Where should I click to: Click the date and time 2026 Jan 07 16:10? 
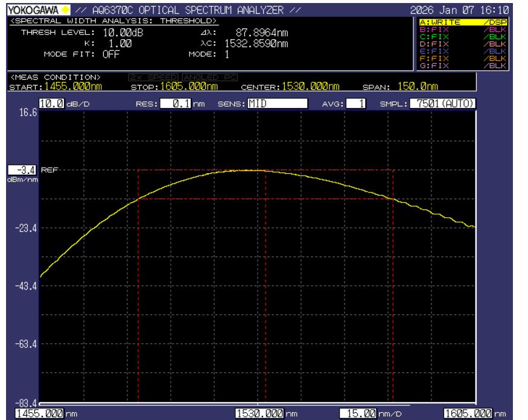point(459,10)
